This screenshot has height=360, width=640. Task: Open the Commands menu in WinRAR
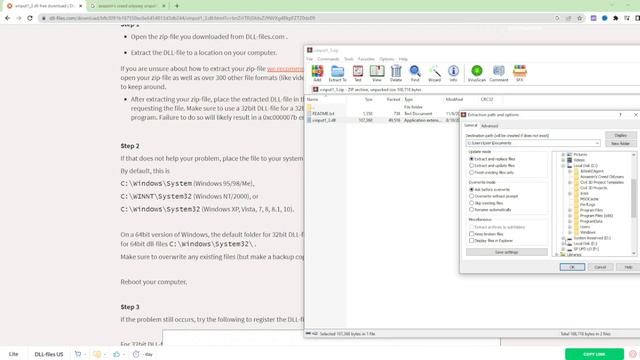coord(328,59)
